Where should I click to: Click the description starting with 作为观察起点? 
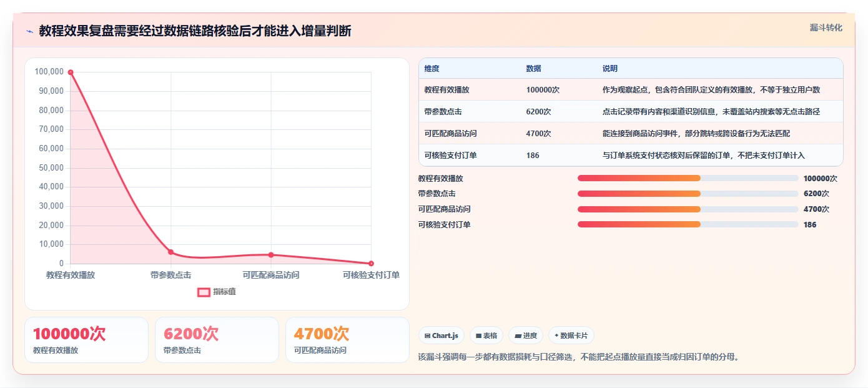(711, 90)
